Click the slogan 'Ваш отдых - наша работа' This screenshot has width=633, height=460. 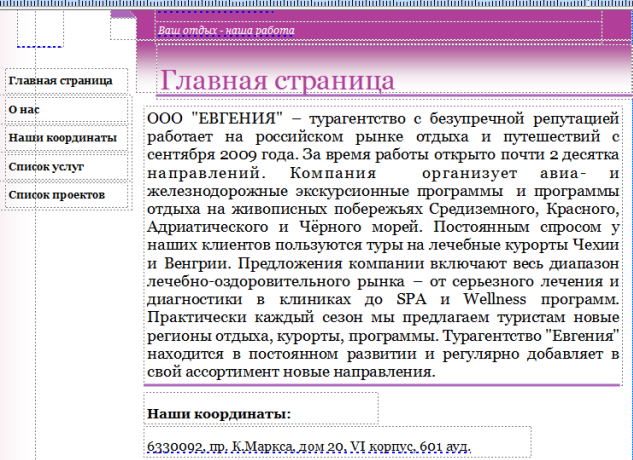pos(226,31)
